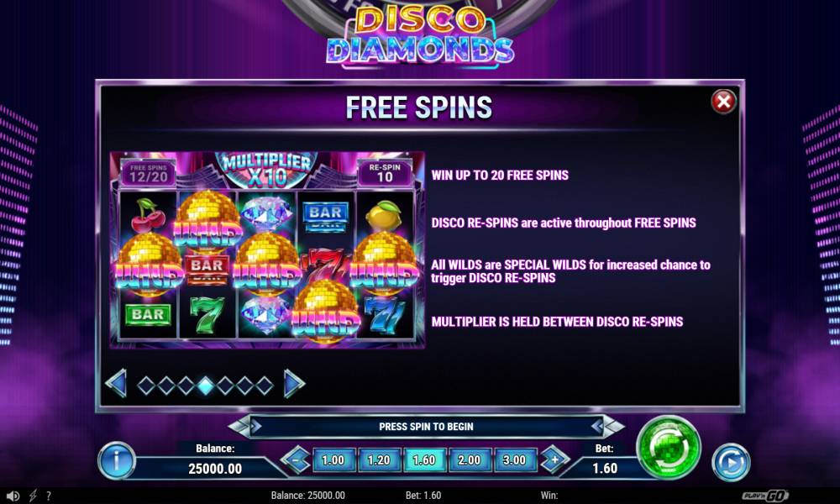
Task: Open the help question mark icon
Action: pyautogui.click(x=49, y=496)
